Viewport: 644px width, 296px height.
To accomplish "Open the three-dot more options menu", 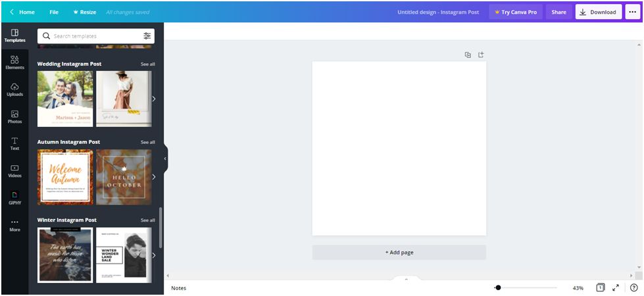I will tap(632, 12).
